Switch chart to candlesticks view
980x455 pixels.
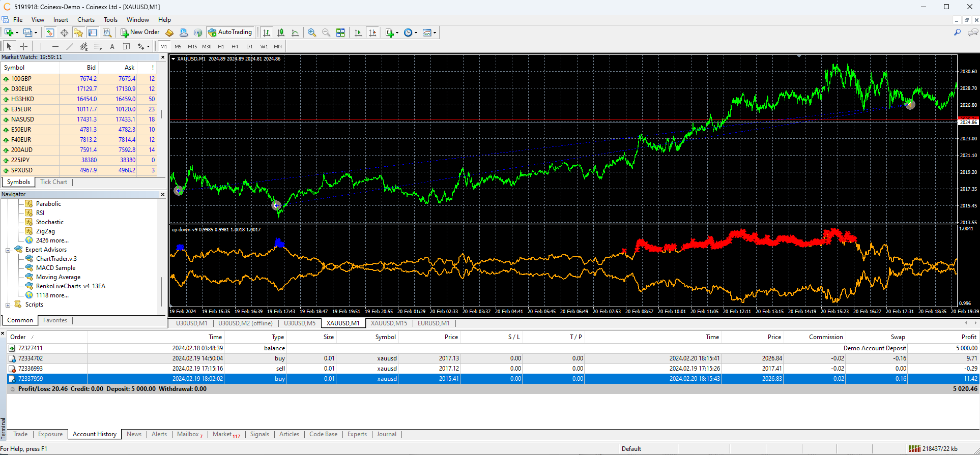point(281,33)
